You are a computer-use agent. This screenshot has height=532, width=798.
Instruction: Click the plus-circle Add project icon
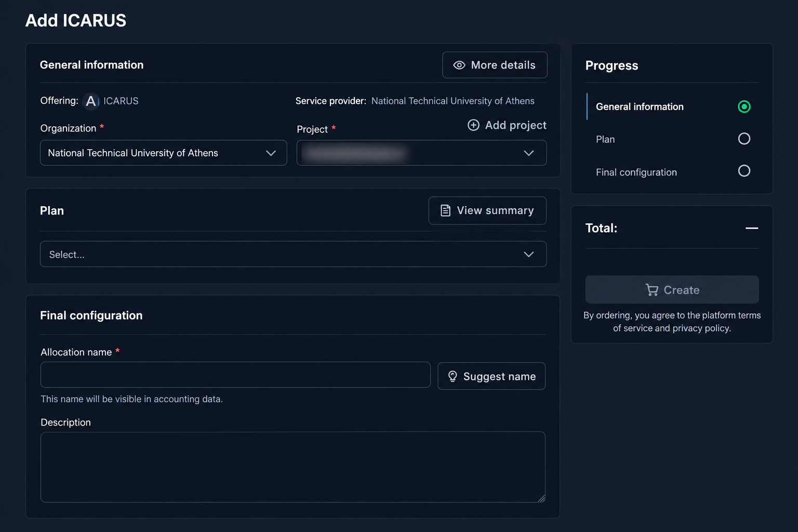[473, 125]
